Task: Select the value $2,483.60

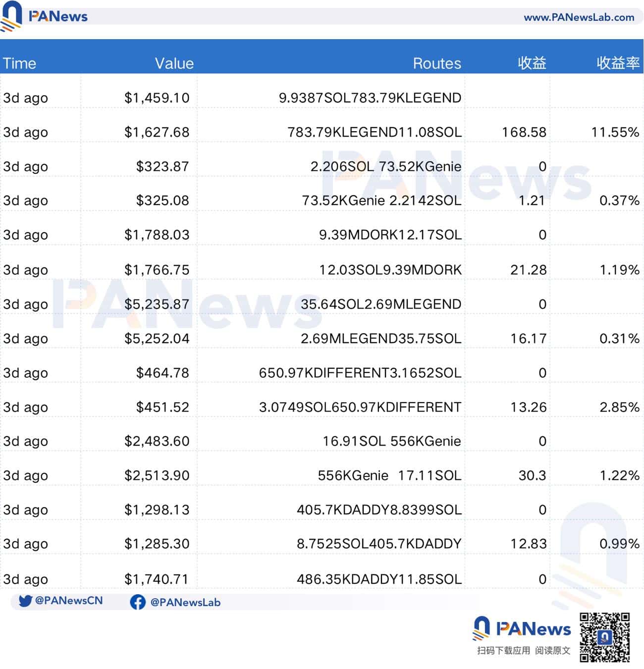Action: (157, 441)
